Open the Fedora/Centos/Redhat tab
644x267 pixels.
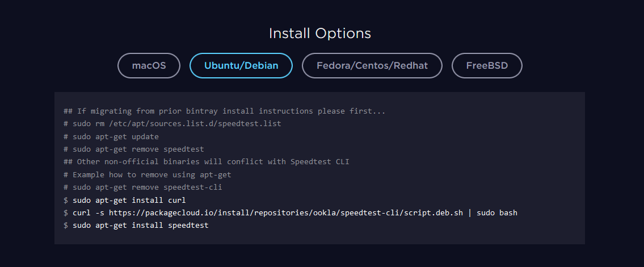tap(372, 65)
